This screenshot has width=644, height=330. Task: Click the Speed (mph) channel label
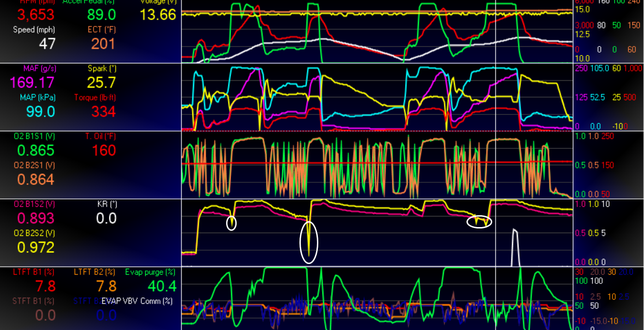click(34, 30)
